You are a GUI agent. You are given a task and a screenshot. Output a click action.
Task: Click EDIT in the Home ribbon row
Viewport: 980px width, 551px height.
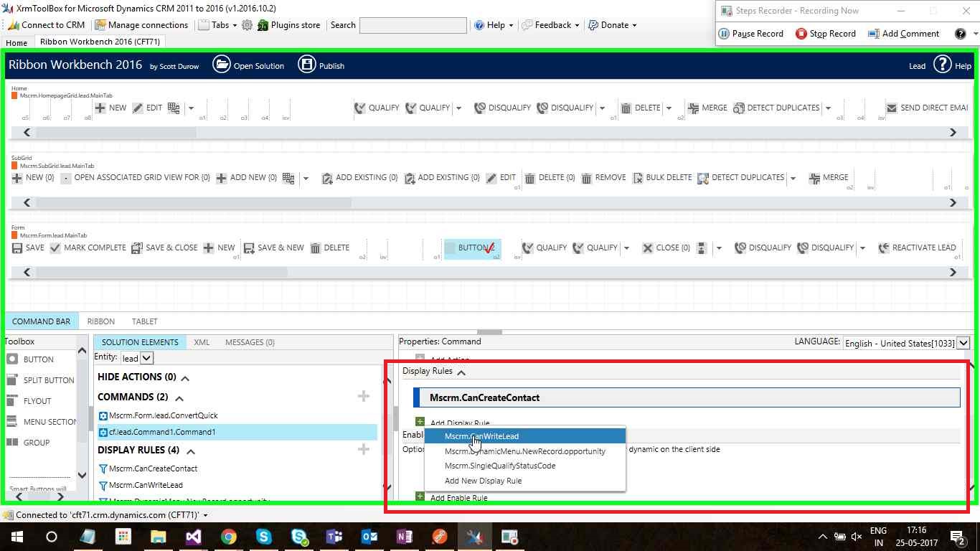[147, 108]
